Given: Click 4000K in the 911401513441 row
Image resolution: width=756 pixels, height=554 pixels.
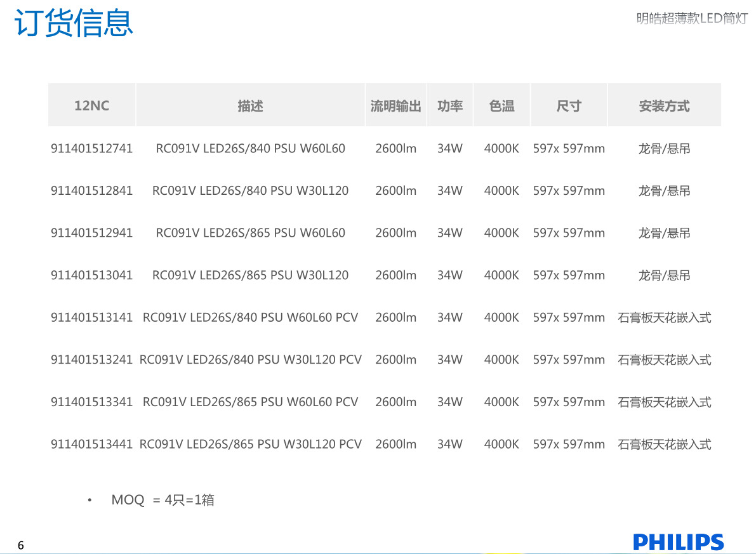Looking at the screenshot, I should coord(501,444).
